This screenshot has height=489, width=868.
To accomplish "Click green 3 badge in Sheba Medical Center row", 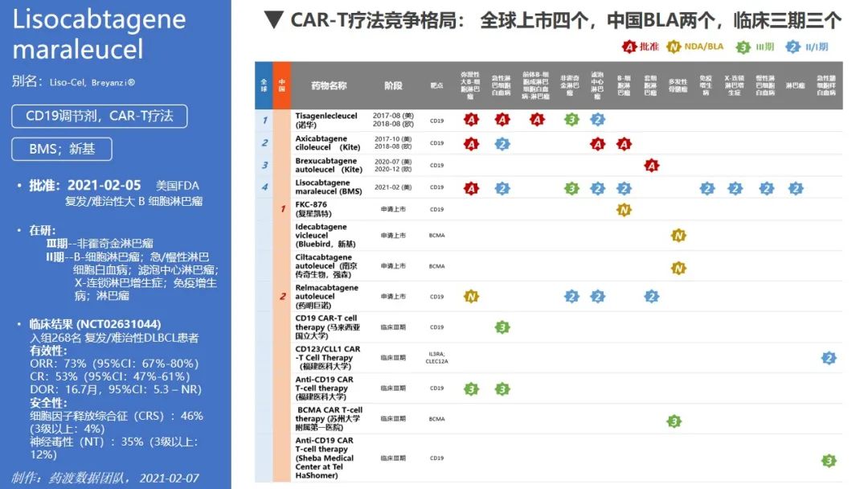I will click(x=829, y=461).
